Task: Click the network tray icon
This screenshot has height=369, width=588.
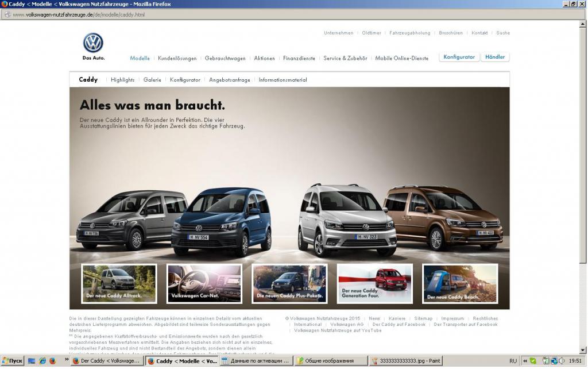Action: pos(554,361)
